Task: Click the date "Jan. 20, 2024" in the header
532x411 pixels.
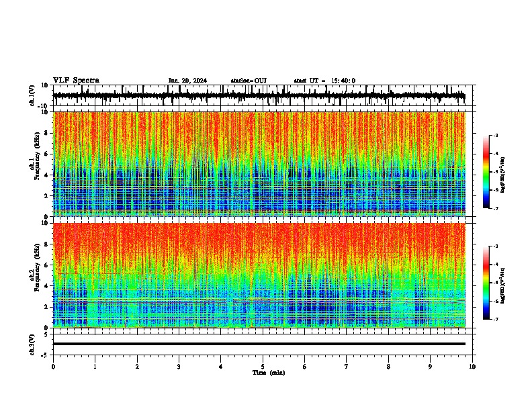Action: [x=187, y=81]
